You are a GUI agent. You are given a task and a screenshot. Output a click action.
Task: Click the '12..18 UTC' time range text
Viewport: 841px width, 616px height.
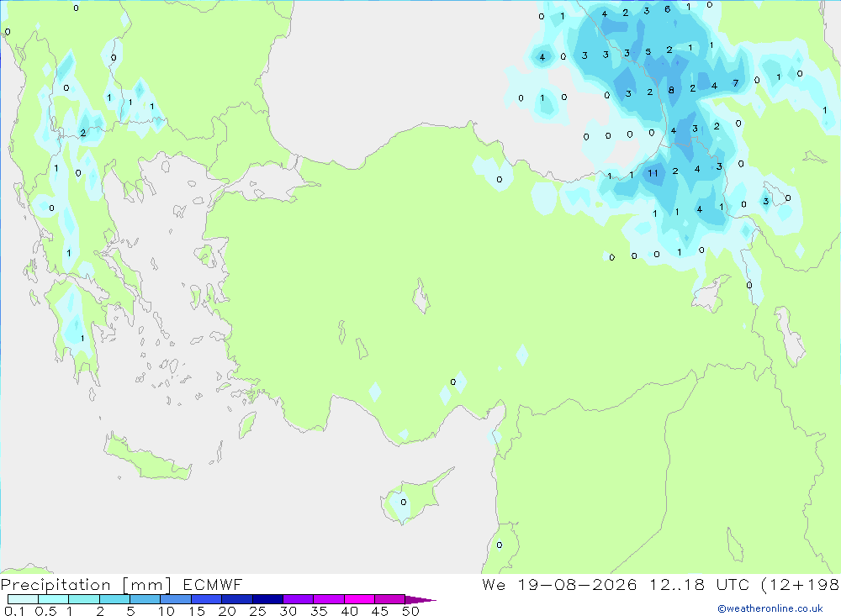[700, 584]
